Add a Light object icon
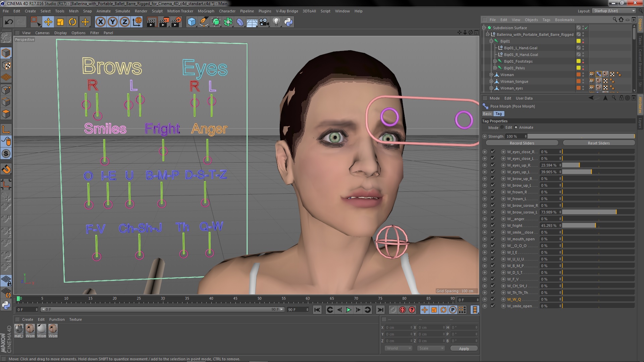Image resolution: width=644 pixels, height=362 pixels. pyautogui.click(x=276, y=22)
